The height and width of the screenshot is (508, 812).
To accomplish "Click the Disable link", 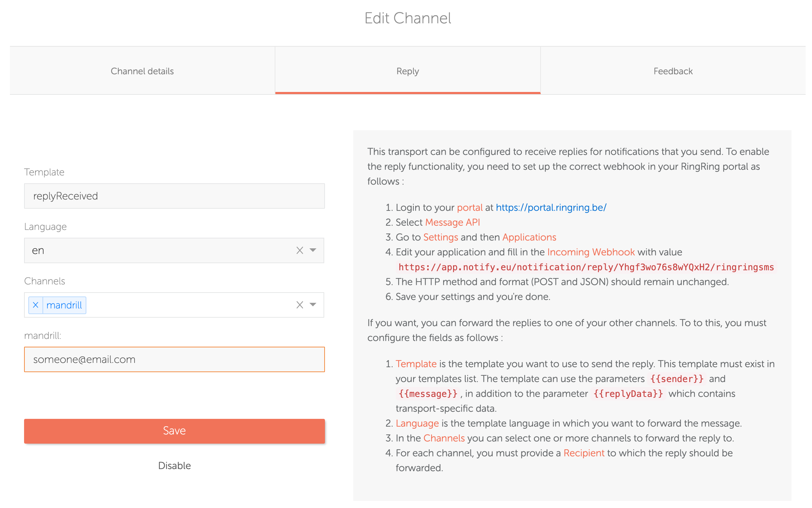I will 174,466.
